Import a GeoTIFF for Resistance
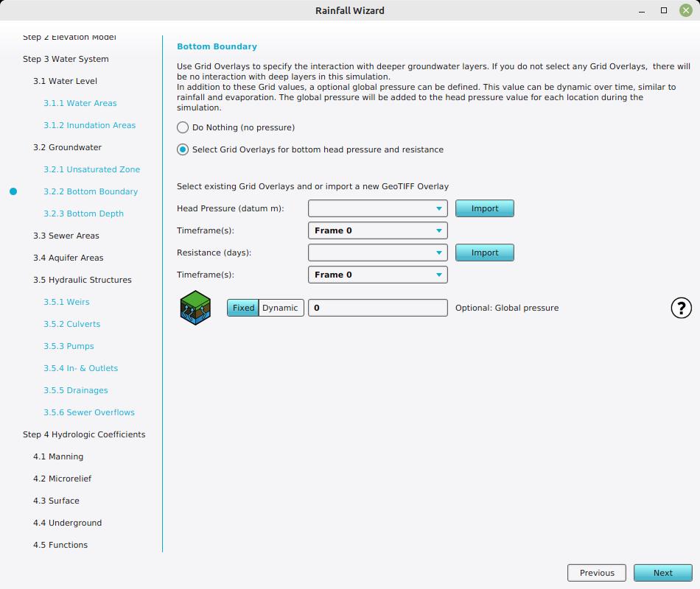 pos(484,253)
